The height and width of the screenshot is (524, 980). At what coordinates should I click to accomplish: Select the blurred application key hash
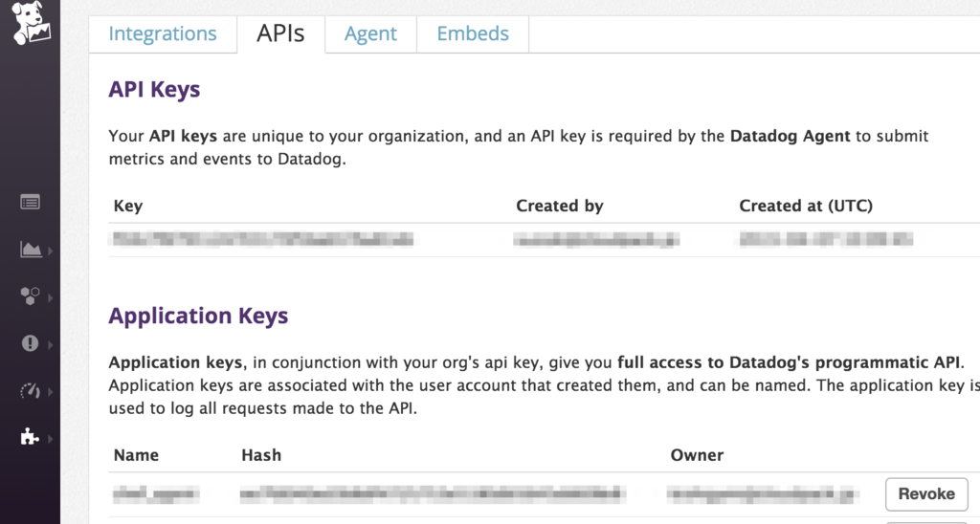[433, 494]
